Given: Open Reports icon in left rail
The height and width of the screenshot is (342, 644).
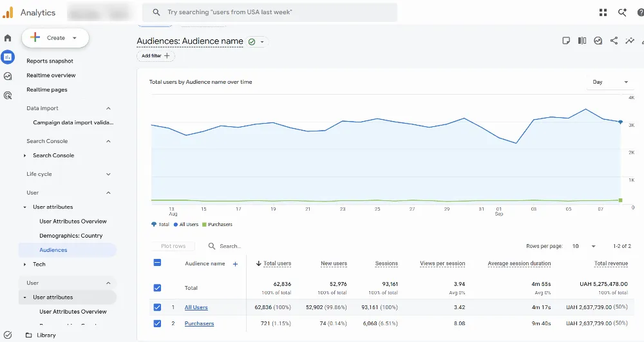Looking at the screenshot, I should [x=7, y=57].
